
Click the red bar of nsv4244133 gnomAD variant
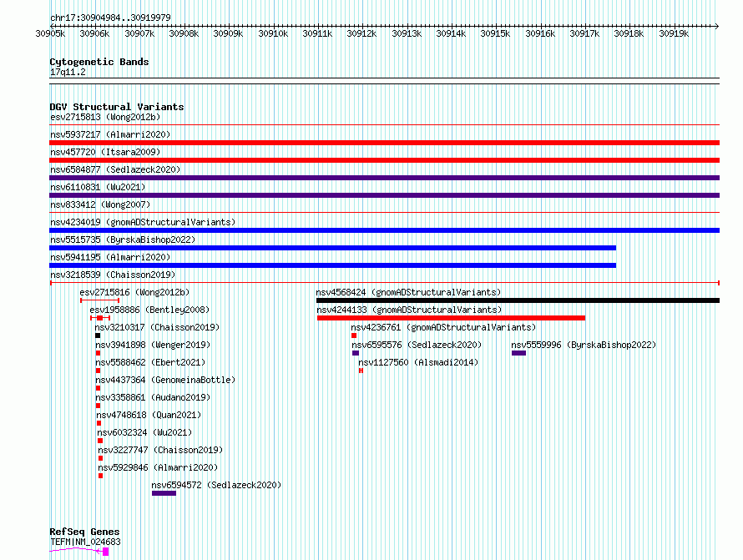[451, 318]
